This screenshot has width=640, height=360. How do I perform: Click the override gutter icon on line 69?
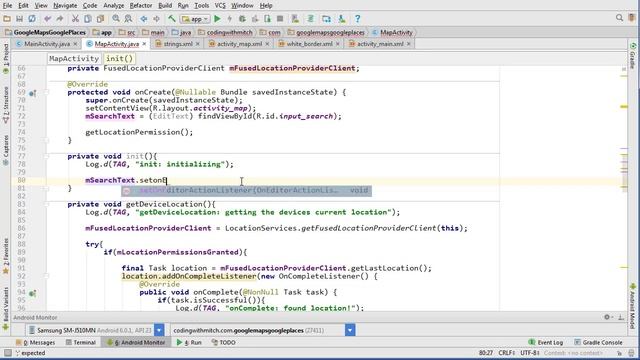pyautogui.click(x=32, y=93)
